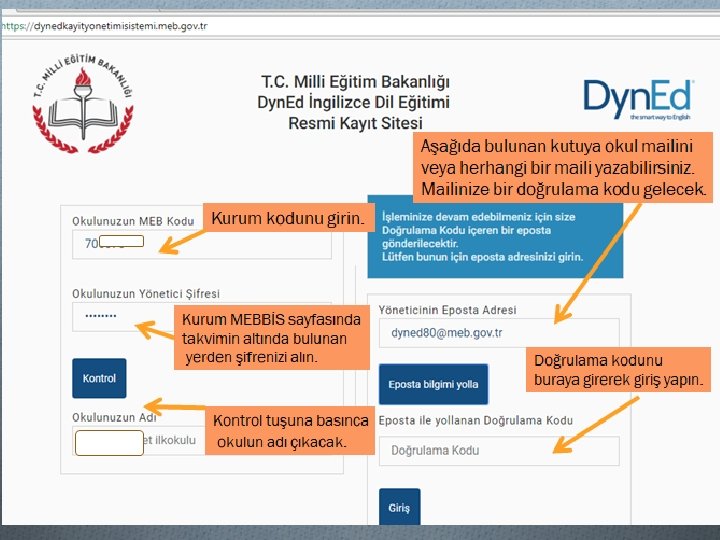
Task: Click the Doğrulama Kodu input field
Action: coord(499,450)
